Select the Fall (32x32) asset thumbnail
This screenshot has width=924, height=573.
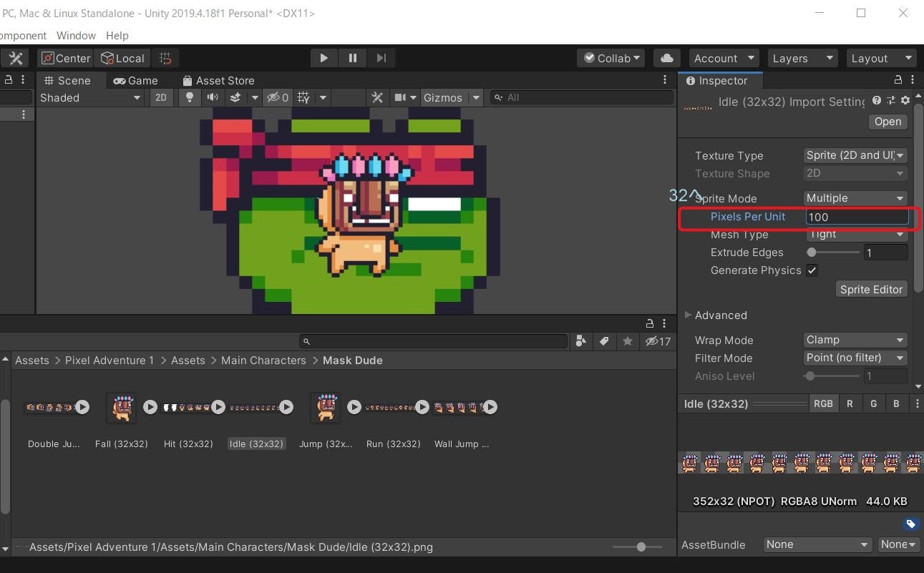coord(121,407)
